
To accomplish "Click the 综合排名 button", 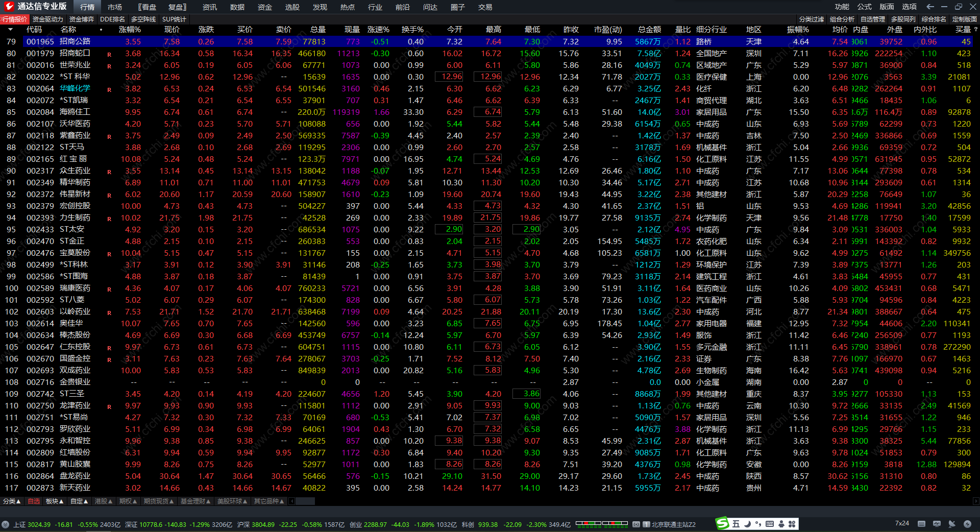I will 934,19.
